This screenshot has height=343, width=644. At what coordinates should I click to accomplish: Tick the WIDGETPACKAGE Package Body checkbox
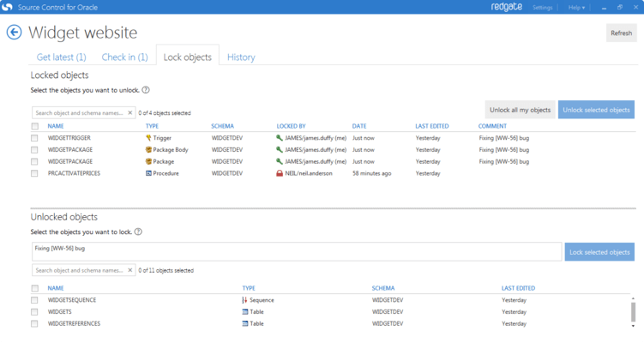click(x=34, y=149)
